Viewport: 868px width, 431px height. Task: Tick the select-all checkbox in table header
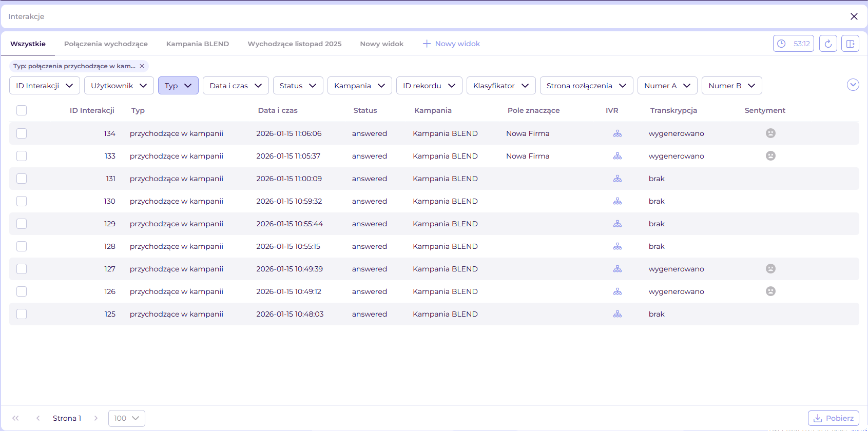click(x=22, y=110)
